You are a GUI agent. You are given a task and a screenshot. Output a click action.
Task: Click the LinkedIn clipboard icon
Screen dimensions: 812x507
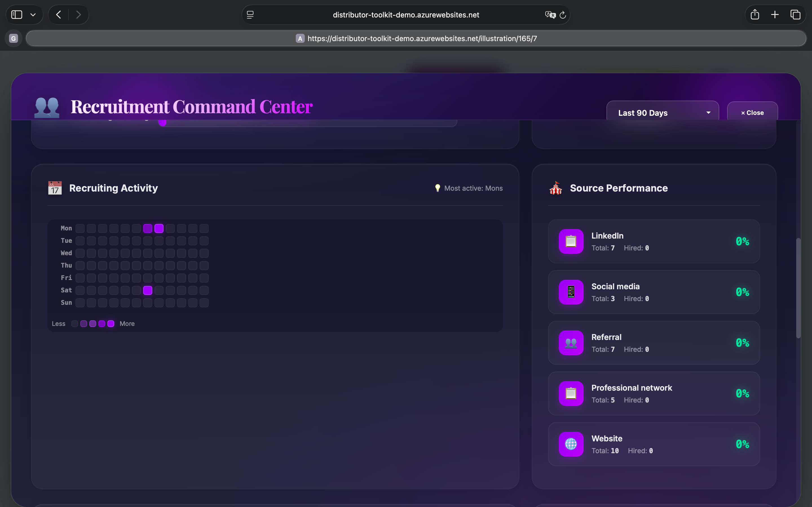tap(571, 241)
